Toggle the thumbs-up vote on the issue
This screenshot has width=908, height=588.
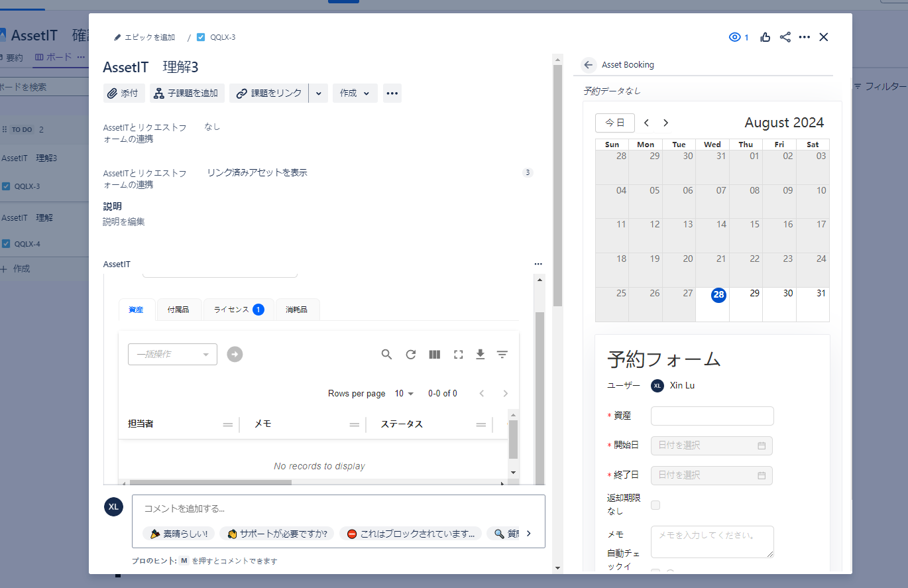(765, 37)
